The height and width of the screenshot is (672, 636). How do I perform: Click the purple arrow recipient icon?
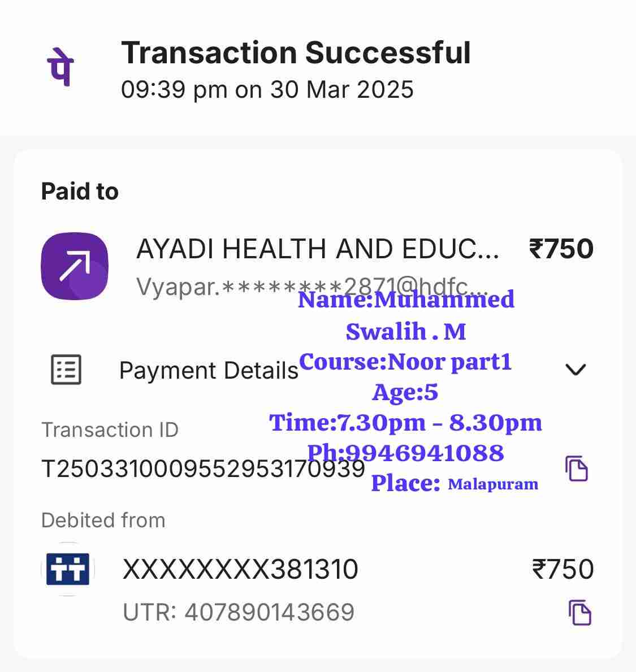(75, 266)
